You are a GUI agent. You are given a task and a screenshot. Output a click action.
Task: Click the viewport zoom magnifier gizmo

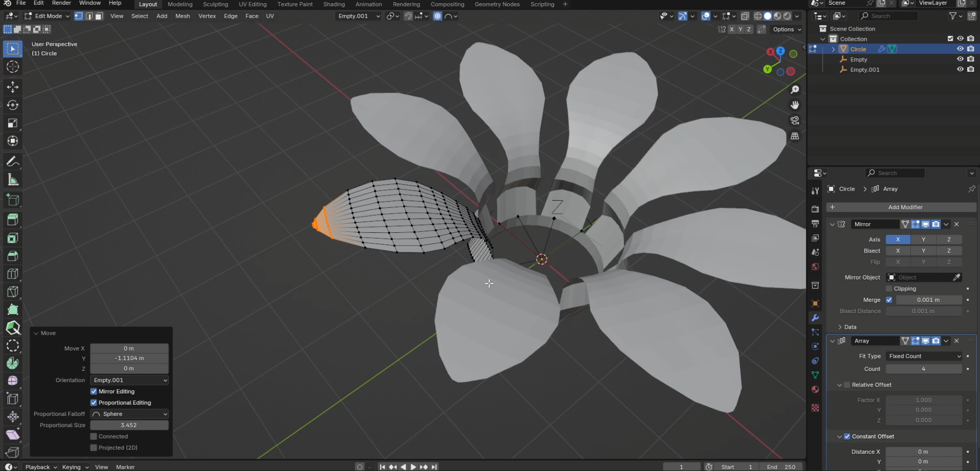[795, 89]
